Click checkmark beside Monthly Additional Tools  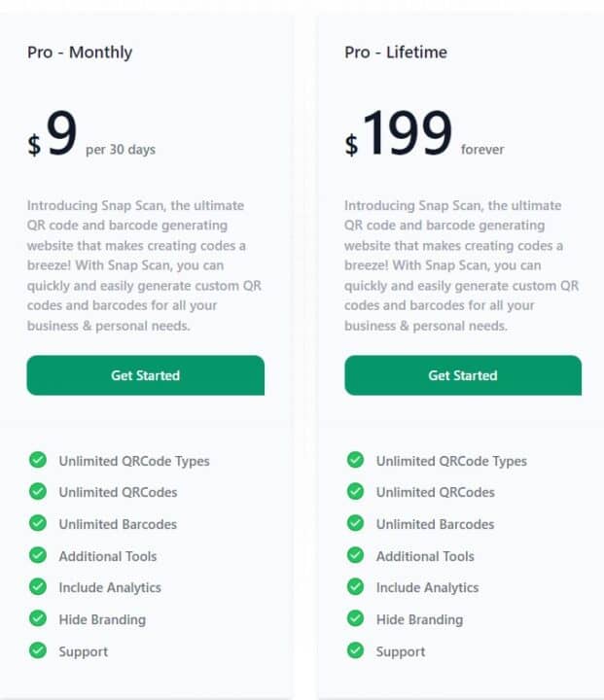(x=38, y=555)
